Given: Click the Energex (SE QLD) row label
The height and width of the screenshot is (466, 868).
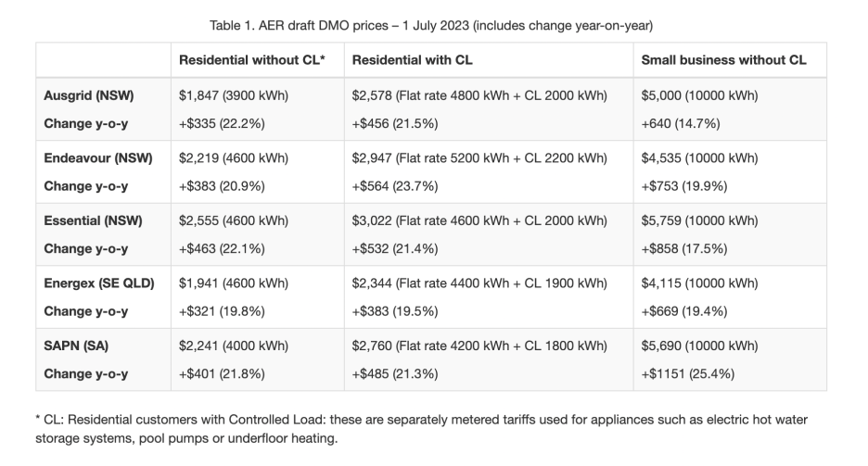Looking at the screenshot, I should [99, 283].
